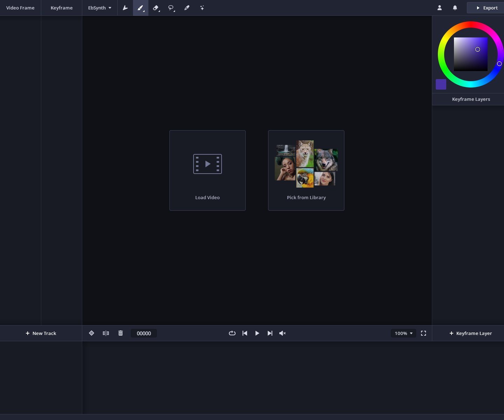
Task: Unmute audio with the speaker icon
Action: point(282,333)
